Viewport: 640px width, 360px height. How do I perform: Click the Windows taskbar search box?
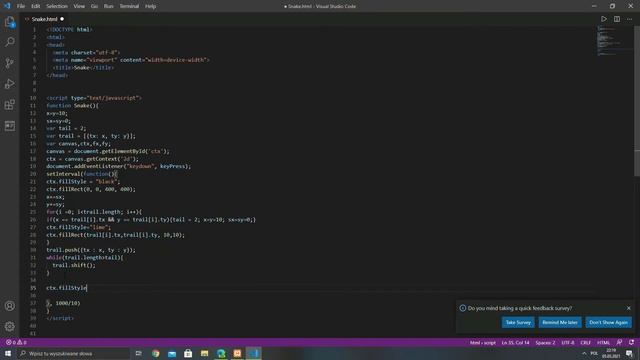tap(73, 353)
